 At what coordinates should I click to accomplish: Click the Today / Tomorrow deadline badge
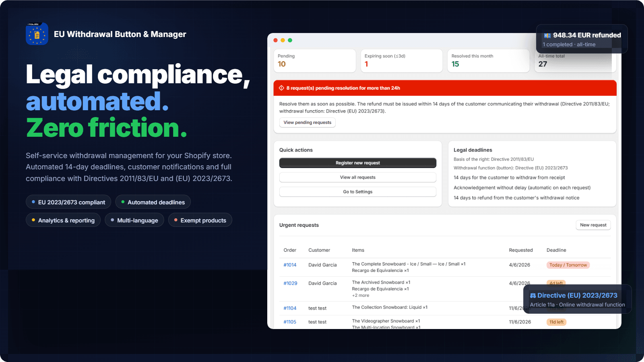pyautogui.click(x=568, y=265)
